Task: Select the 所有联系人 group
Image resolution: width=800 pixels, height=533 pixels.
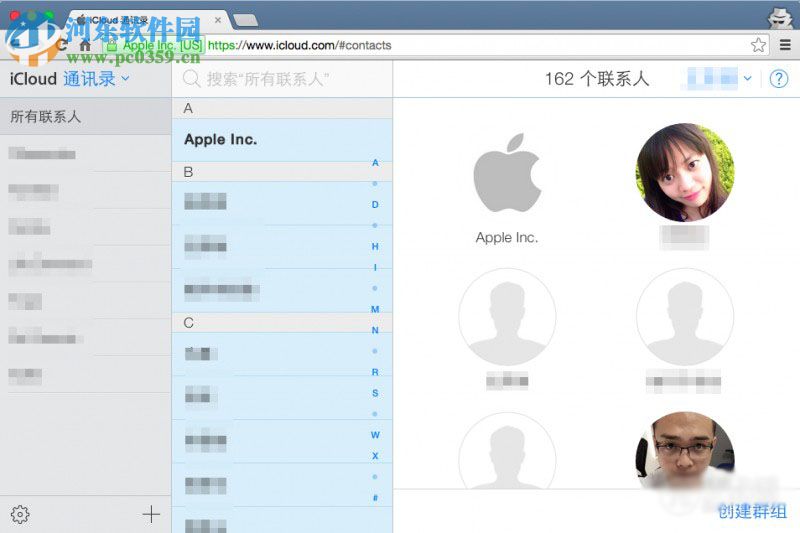Action: (86, 116)
